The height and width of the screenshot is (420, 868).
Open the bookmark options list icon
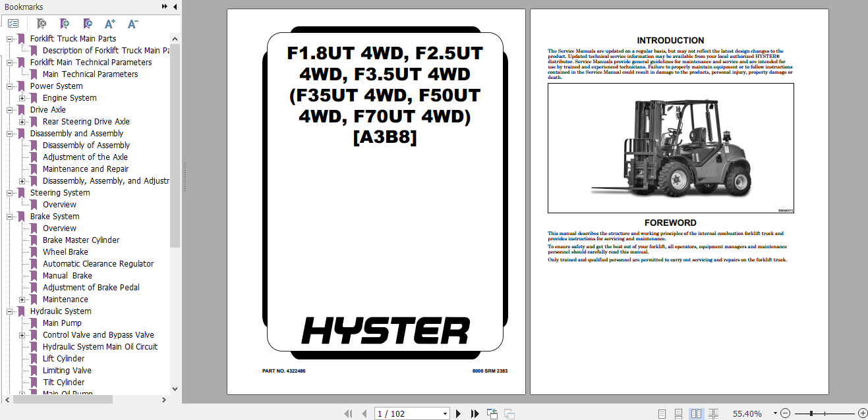coord(13,23)
